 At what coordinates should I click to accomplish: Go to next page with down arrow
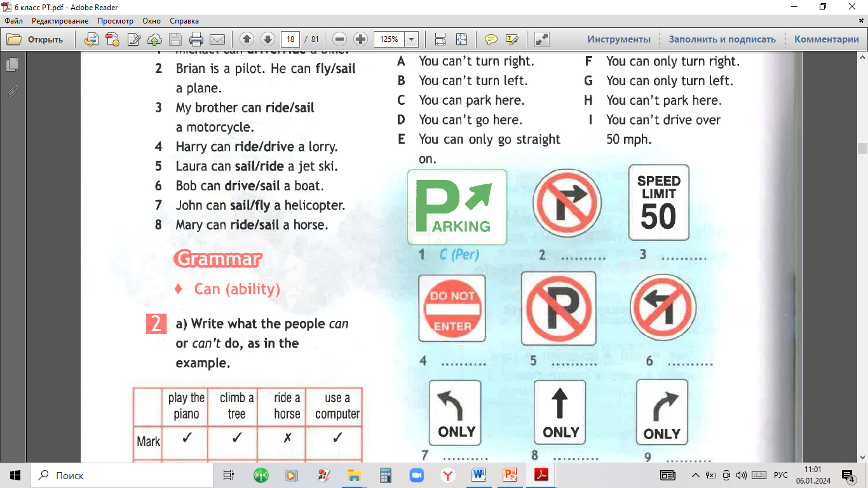point(268,39)
